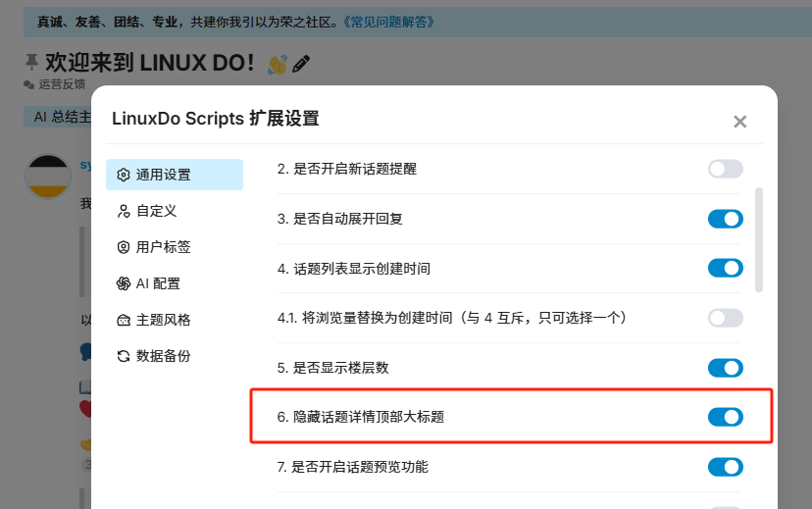Switch off 是否开启话题预览功能 toggle
This screenshot has width=812, height=509.
click(726, 467)
